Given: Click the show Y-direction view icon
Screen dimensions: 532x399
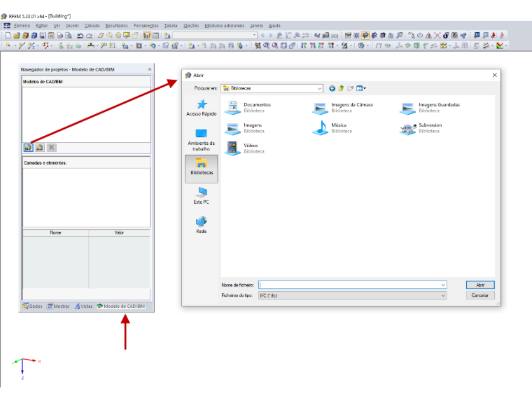Looking at the screenshot, I should (312, 45).
